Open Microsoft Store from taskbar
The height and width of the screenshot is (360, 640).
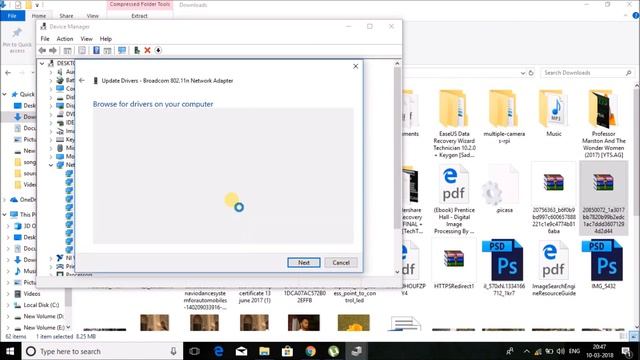point(287,351)
